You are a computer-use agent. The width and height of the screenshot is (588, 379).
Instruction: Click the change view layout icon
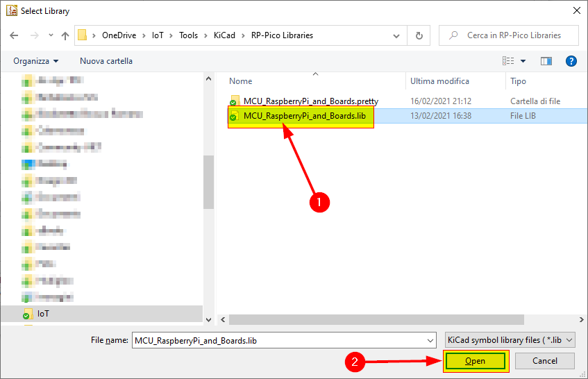pyautogui.click(x=508, y=61)
